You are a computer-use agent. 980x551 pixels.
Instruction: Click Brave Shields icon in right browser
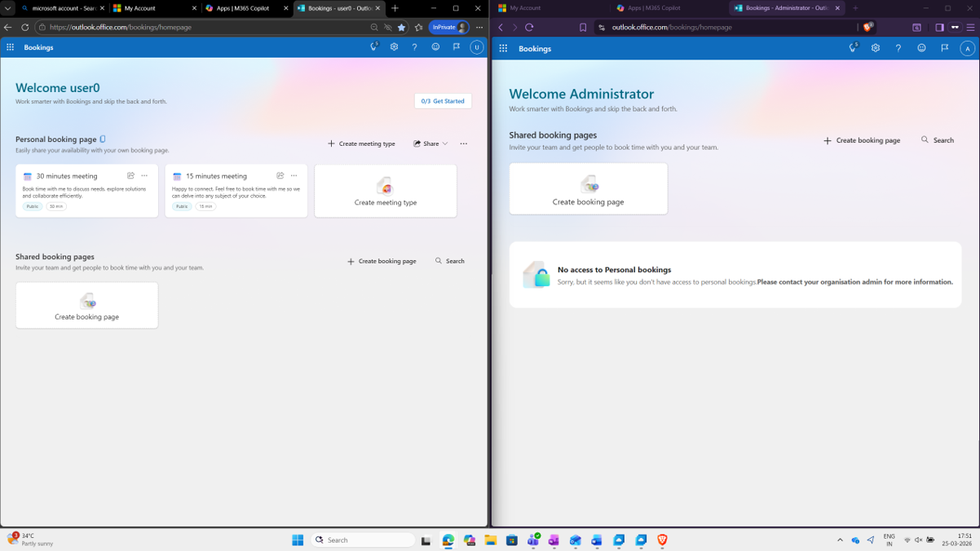point(867,27)
